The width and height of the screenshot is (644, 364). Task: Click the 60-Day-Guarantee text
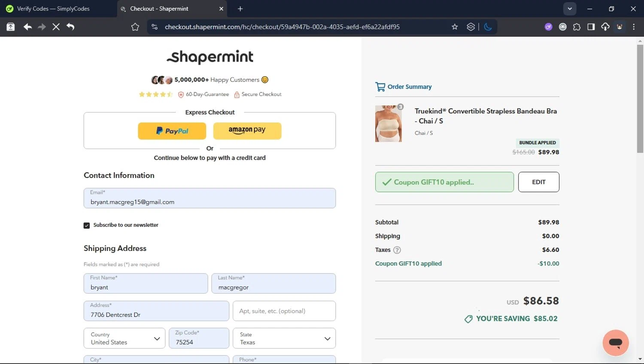[207, 94]
